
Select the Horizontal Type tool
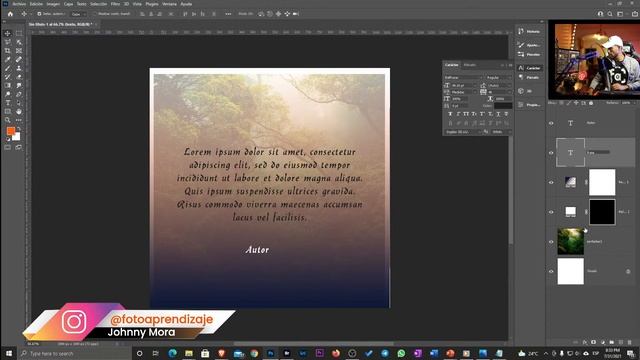7,103
